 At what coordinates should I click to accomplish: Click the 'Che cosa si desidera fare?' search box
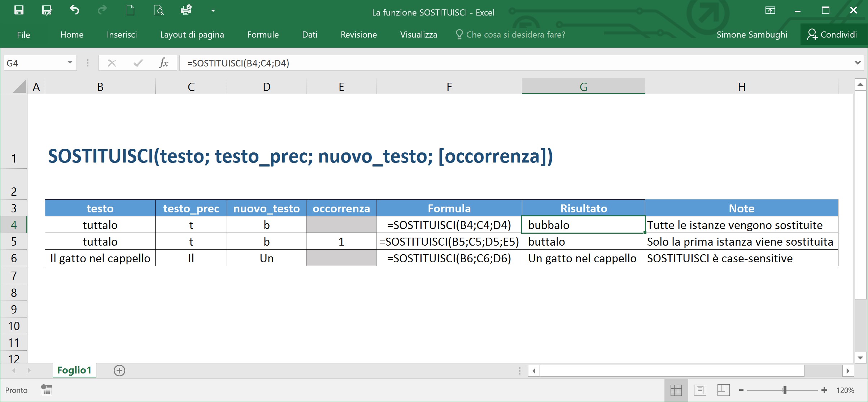point(511,35)
